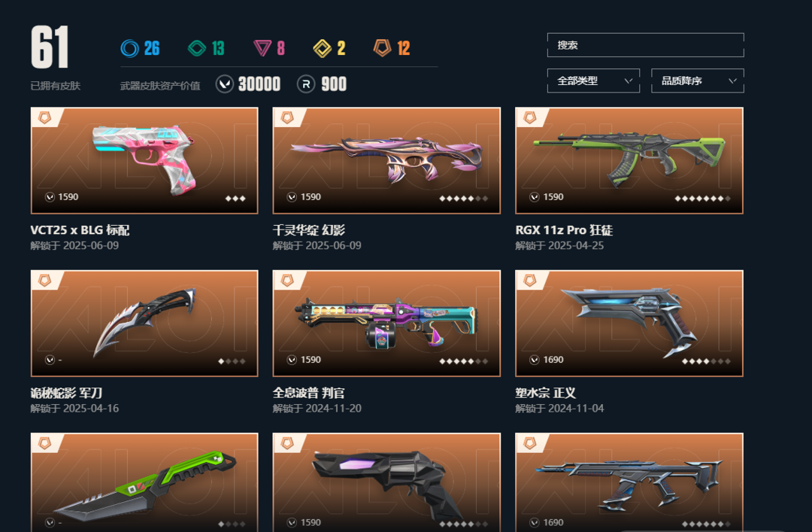Click the 塑水宗 正义 skin name
Image resolution: width=812 pixels, height=532 pixels.
pyautogui.click(x=545, y=393)
